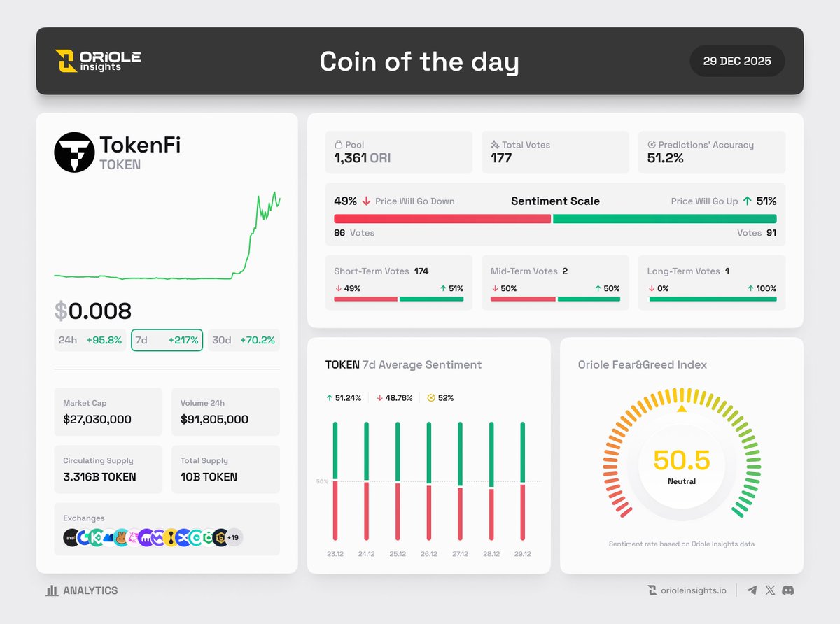Click the 86 Votes count
The width and height of the screenshot is (840, 624).
354,233
